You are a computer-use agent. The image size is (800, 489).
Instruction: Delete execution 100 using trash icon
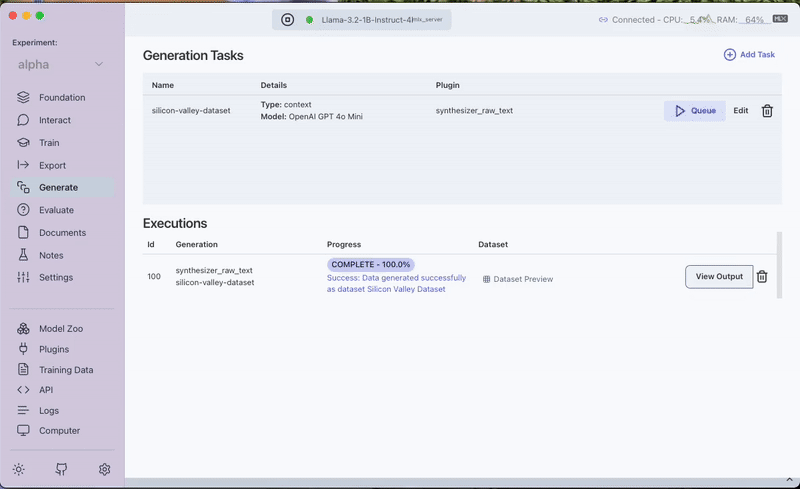click(x=762, y=277)
